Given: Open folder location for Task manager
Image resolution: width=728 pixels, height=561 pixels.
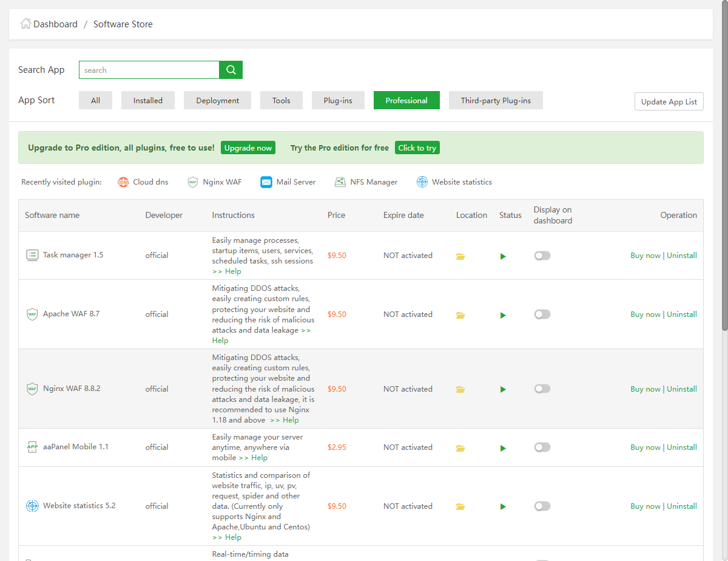Looking at the screenshot, I should [x=460, y=256].
